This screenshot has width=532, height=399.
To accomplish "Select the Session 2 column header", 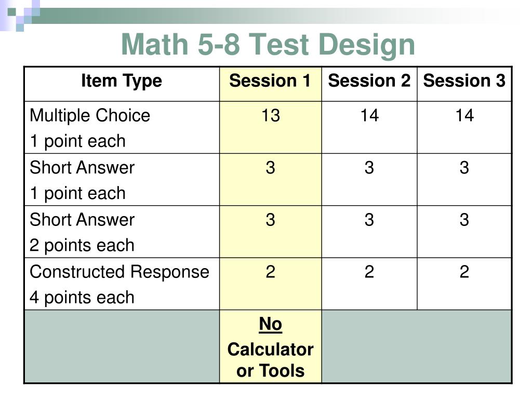I will [369, 84].
